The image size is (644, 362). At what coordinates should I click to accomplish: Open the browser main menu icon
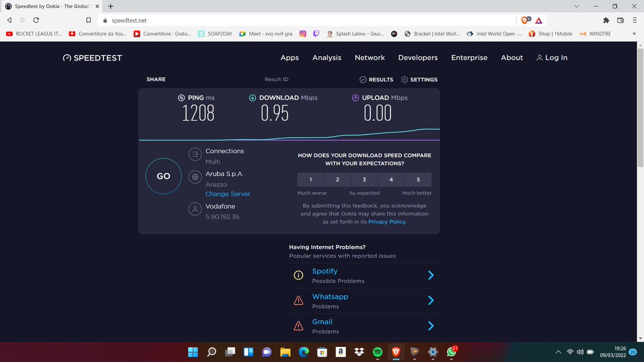(634, 20)
